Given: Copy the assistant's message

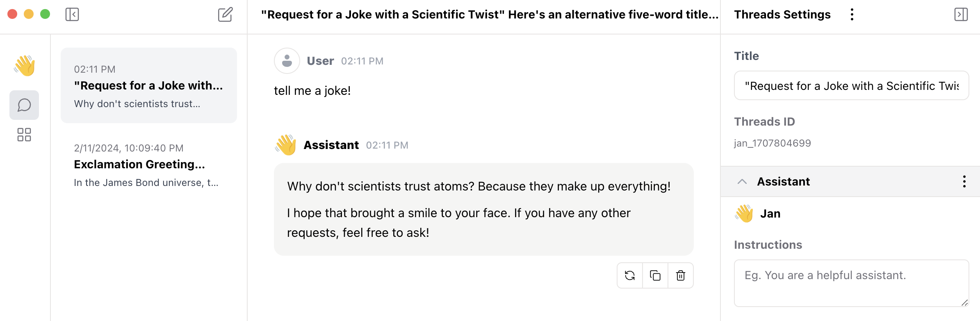Looking at the screenshot, I should 655,275.
